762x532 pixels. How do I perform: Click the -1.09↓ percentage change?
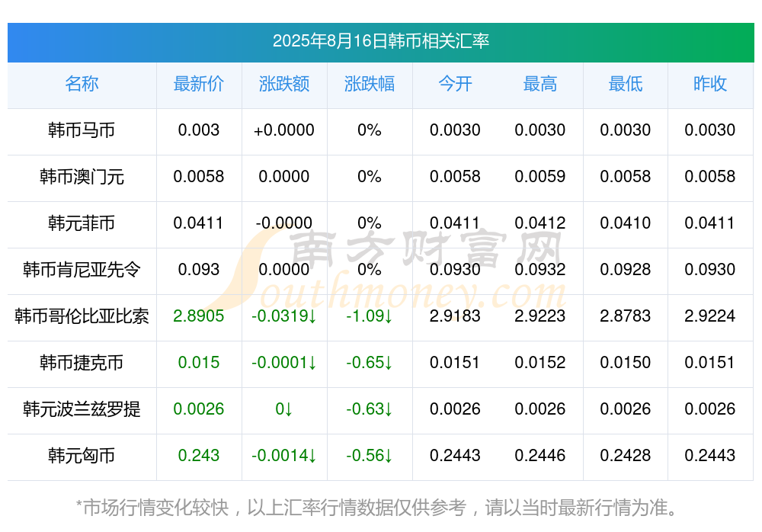click(x=370, y=316)
